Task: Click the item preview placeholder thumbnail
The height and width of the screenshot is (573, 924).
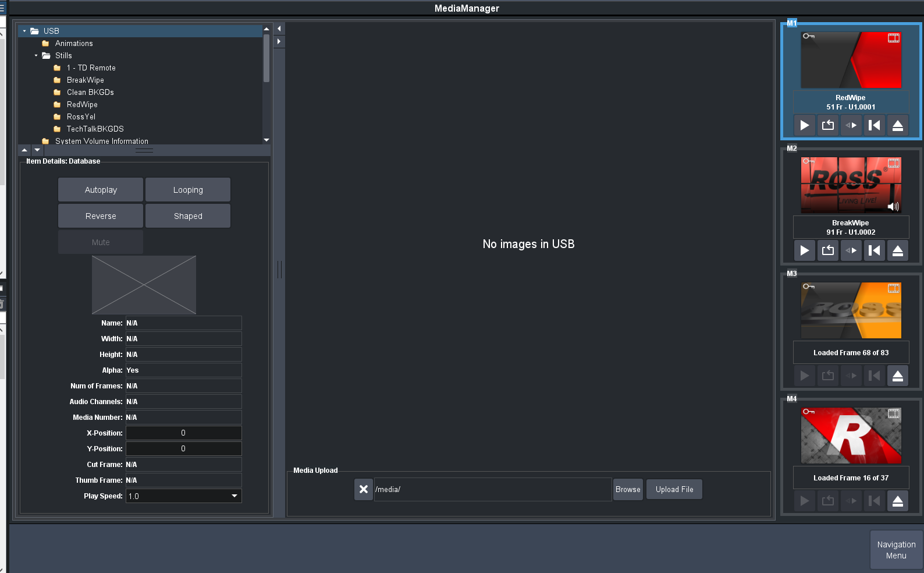Action: [144, 285]
